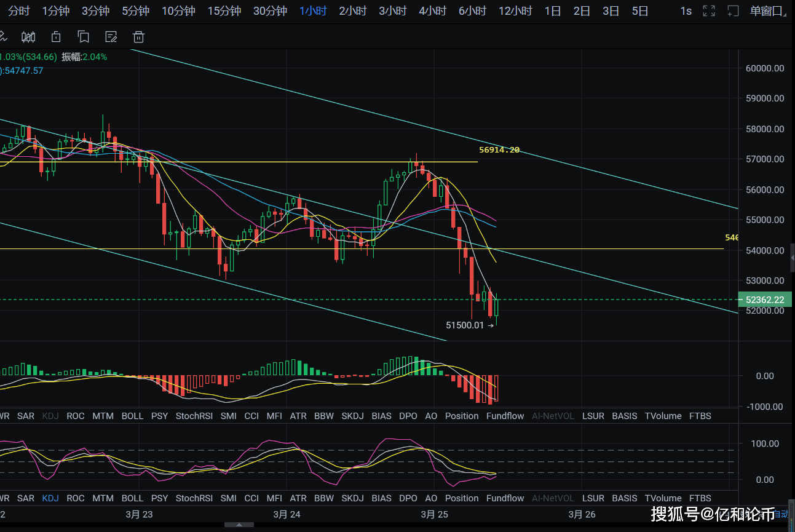Select SAR in the MACD-panel indicator row

[x=26, y=416]
